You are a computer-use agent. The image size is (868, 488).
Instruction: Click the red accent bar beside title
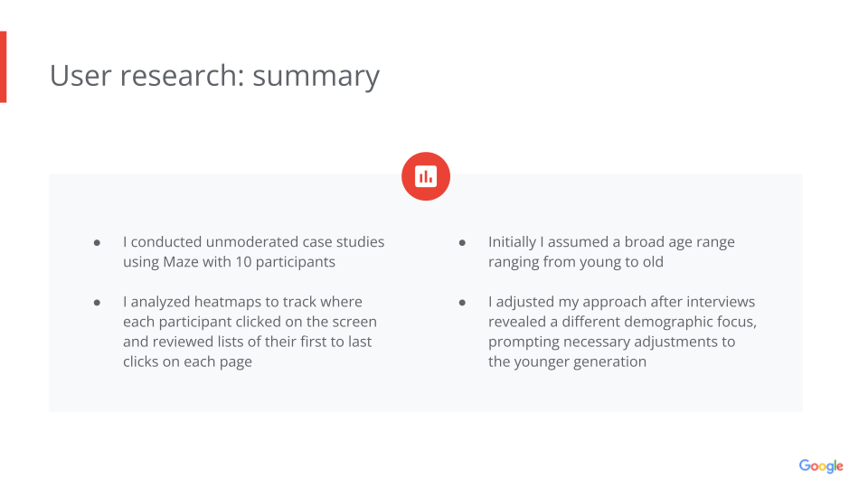(x=4, y=67)
